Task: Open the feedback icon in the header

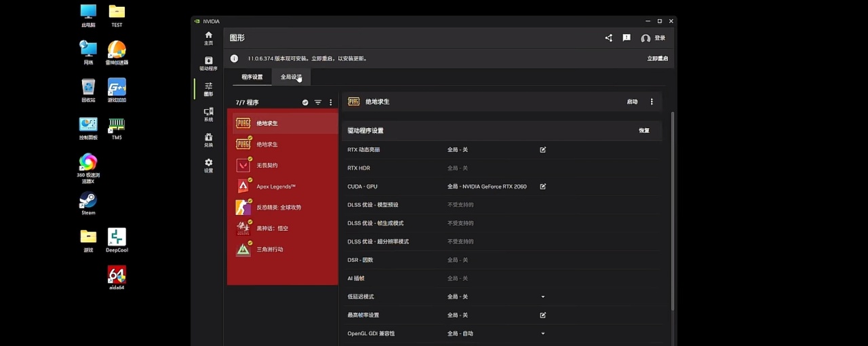Action: [627, 38]
